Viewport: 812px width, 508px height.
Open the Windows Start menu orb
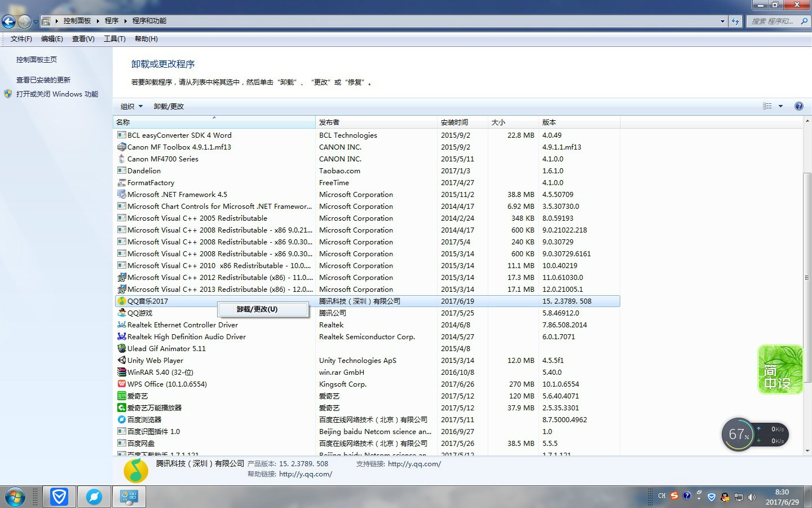(x=15, y=497)
